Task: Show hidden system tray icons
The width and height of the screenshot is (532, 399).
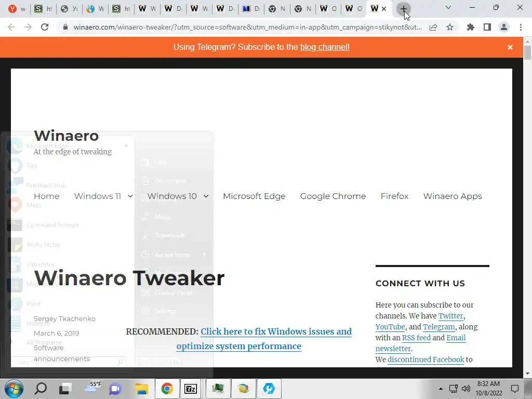Action: 441,389
